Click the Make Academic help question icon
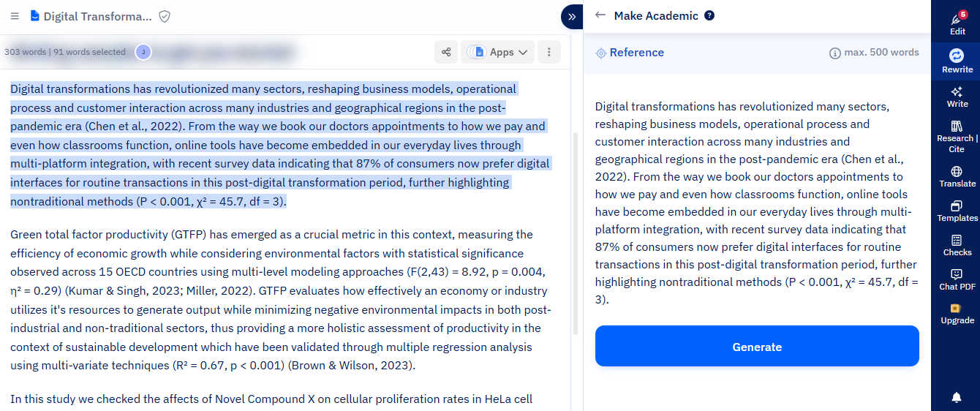Viewport: 980px width, 411px height. click(709, 15)
